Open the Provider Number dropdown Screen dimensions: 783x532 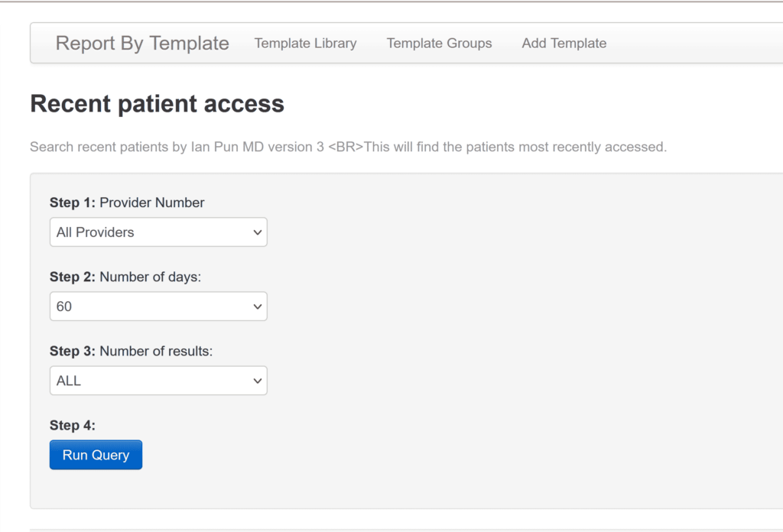coord(158,232)
